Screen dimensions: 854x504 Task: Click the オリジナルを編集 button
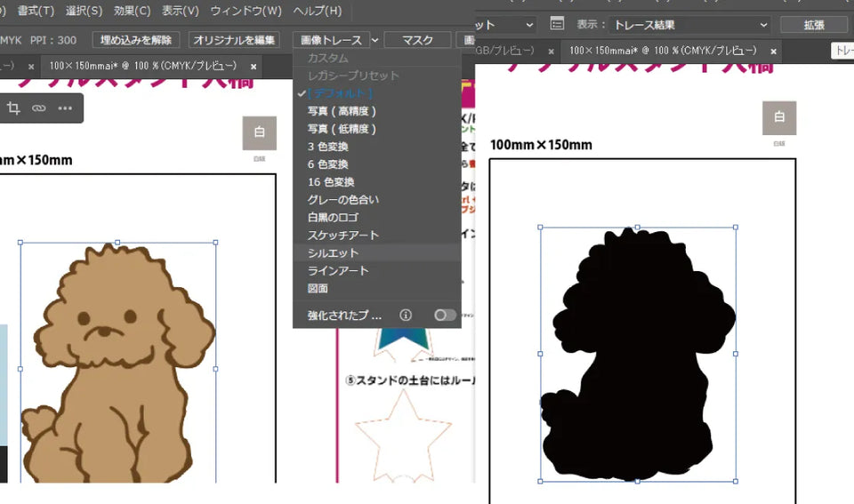click(235, 40)
